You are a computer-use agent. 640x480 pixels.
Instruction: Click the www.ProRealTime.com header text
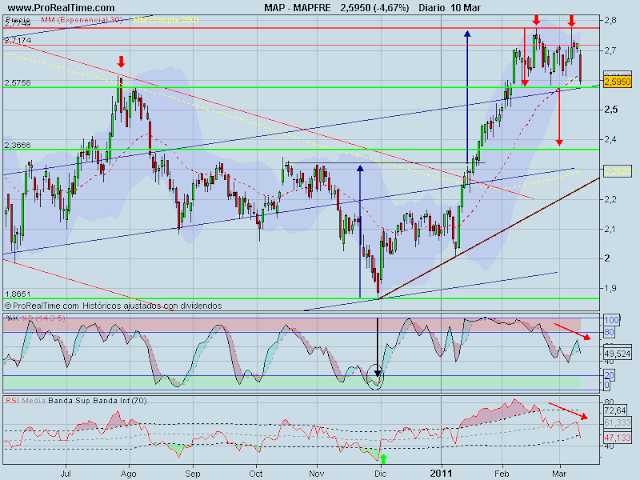pos(61,8)
